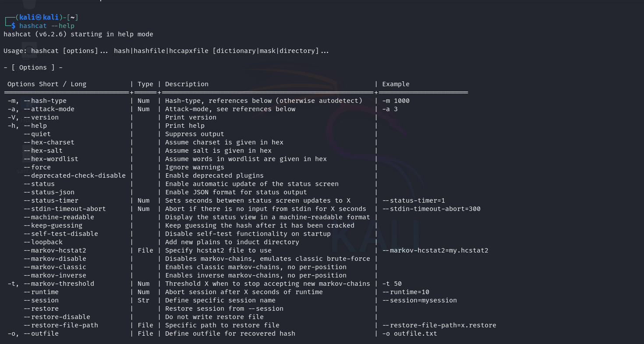Click the "Options Short / Long" header
The image size is (644, 344).
[x=47, y=84]
